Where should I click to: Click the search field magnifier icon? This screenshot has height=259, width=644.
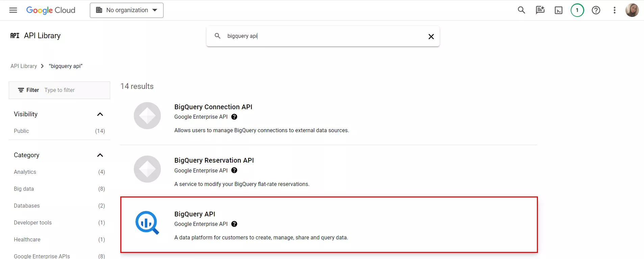pyautogui.click(x=218, y=36)
